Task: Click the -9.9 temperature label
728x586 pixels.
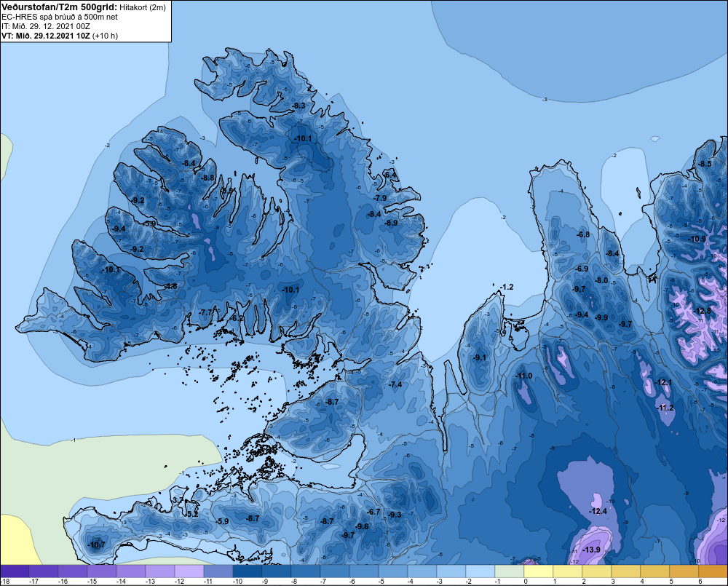Action: pos(602,317)
